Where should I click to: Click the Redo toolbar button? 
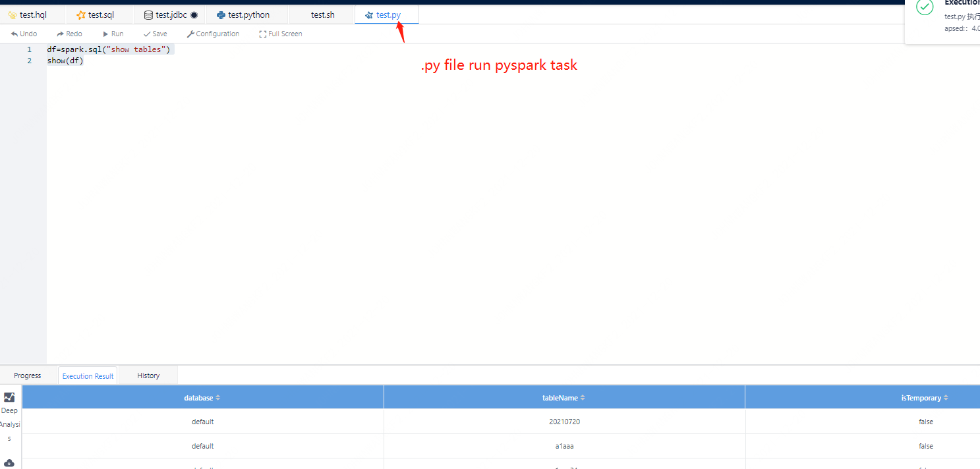coord(69,34)
